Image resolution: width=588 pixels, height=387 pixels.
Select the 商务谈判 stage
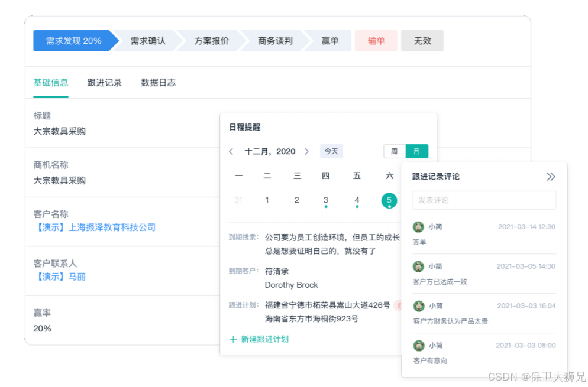[275, 40]
